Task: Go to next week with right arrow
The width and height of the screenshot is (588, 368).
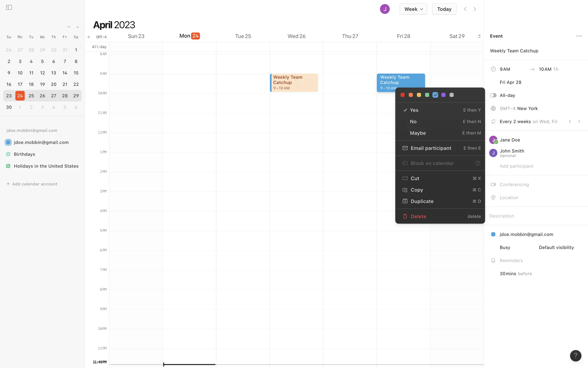Action: 475,9
